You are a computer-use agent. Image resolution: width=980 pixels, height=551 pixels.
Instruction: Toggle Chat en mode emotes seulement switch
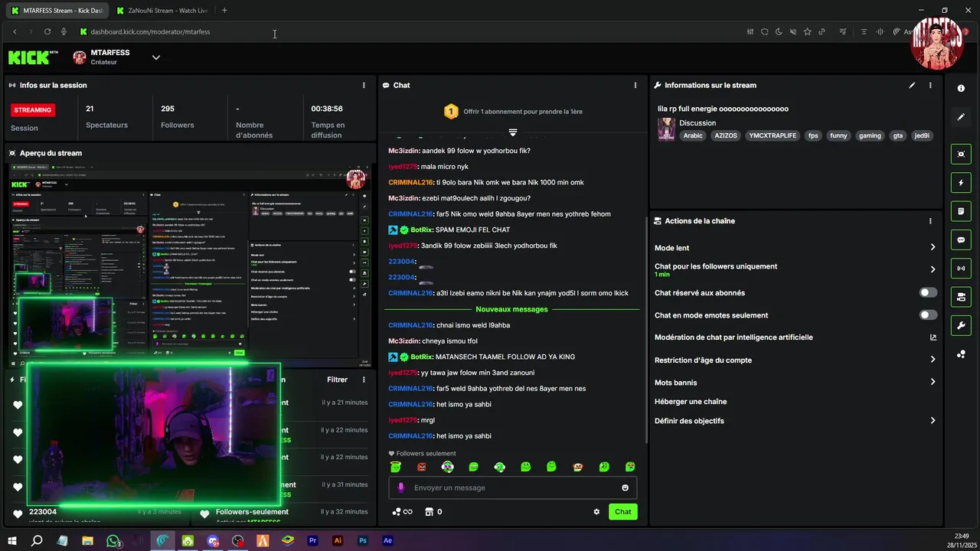(x=928, y=315)
